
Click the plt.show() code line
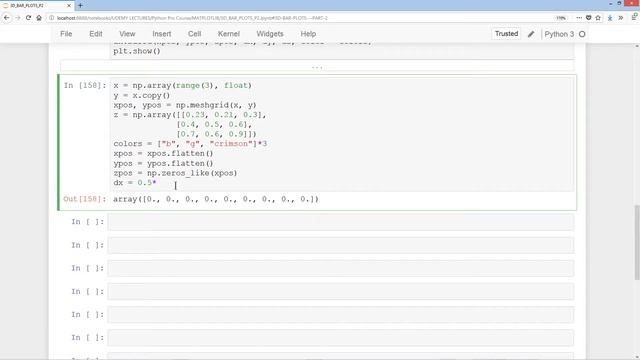click(x=137, y=51)
